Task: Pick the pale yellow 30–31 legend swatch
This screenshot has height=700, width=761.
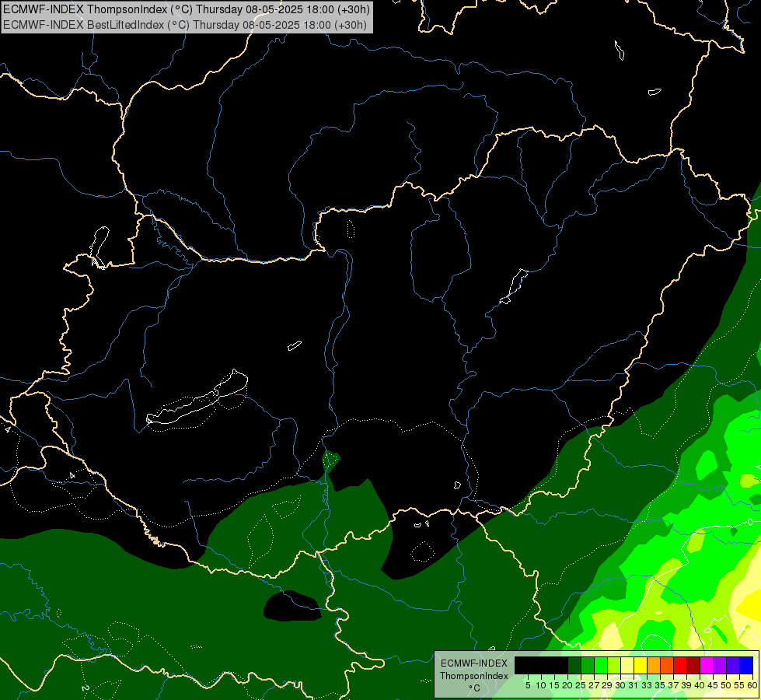Action: point(627,666)
